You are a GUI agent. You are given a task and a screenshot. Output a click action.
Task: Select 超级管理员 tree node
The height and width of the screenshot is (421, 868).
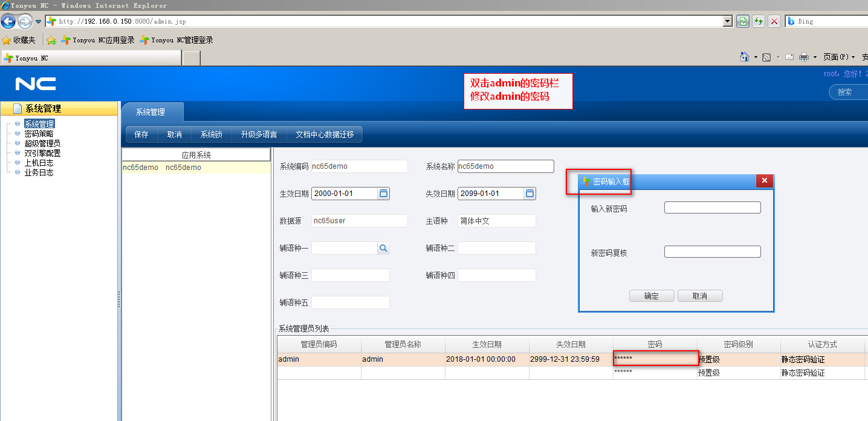[42, 143]
